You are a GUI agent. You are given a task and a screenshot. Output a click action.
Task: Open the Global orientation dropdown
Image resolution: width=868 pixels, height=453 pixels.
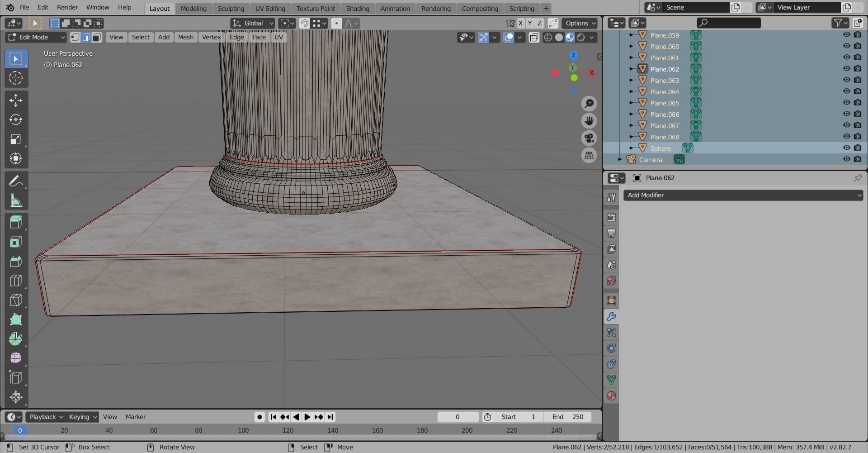[x=253, y=23]
